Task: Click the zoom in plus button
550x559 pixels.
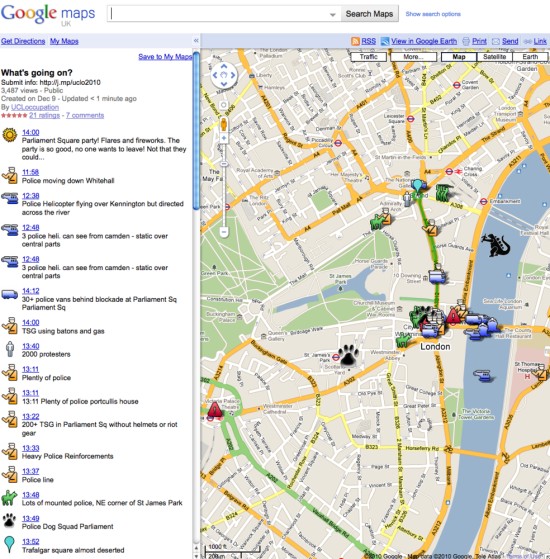Action: pos(223,138)
